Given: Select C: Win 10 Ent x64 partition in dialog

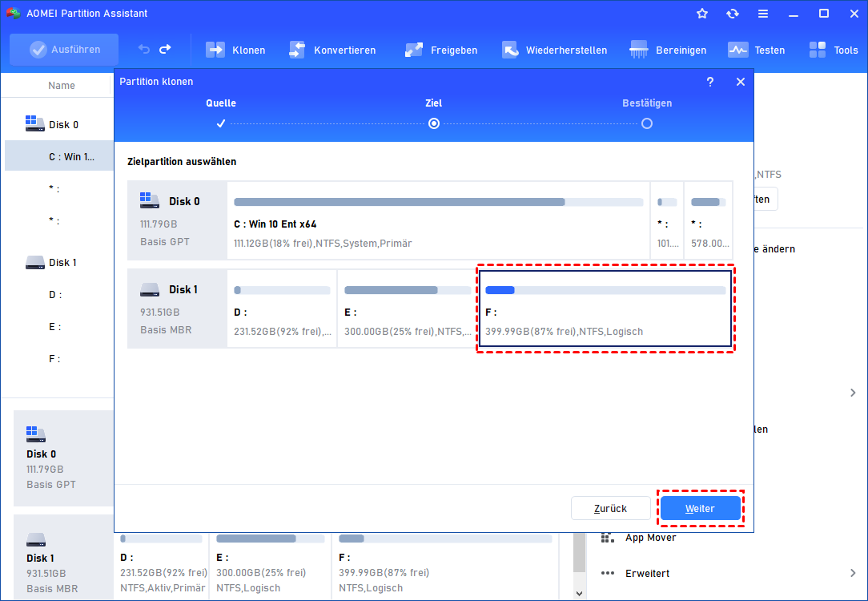Looking at the screenshot, I should tap(439, 220).
